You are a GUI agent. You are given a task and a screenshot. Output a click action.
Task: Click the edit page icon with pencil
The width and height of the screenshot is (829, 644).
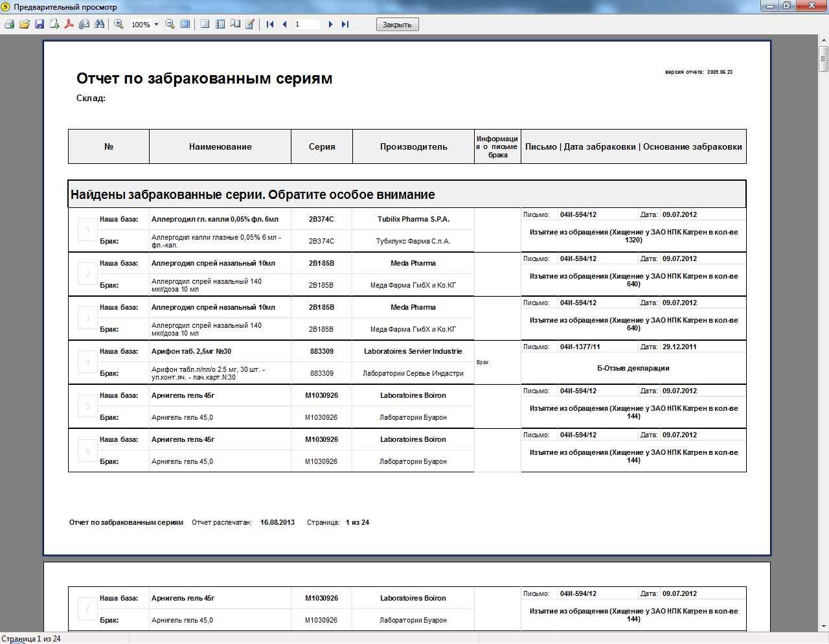pyautogui.click(x=250, y=24)
